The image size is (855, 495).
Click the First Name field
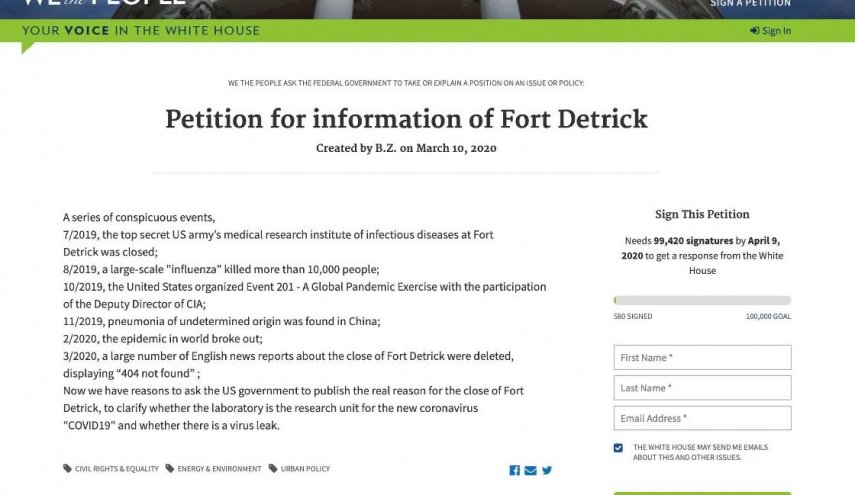[x=702, y=358]
